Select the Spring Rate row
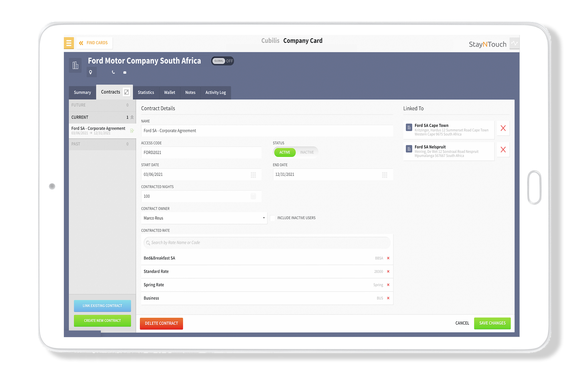This screenshot has width=588, height=391. (x=267, y=285)
